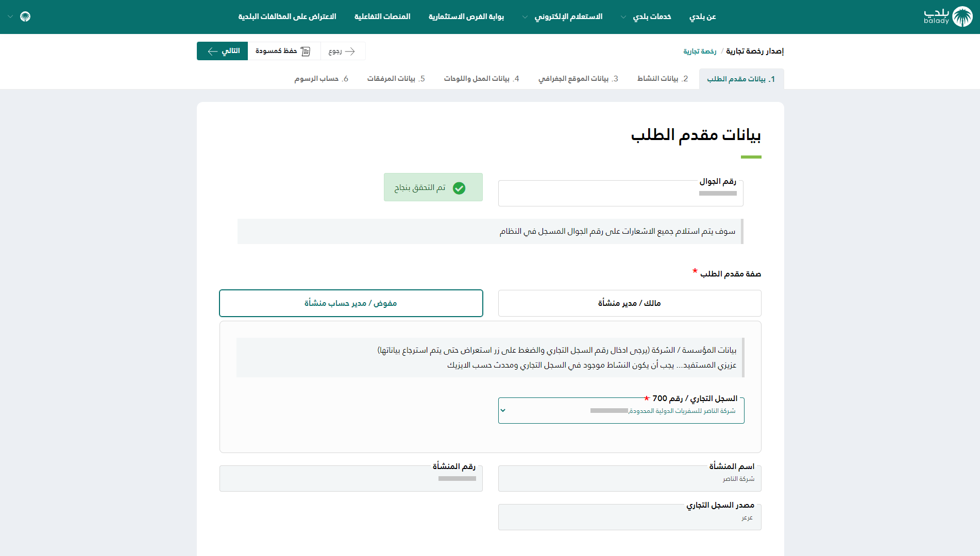Click the green verification checkmark icon
The height and width of the screenshot is (556, 980).
click(459, 188)
